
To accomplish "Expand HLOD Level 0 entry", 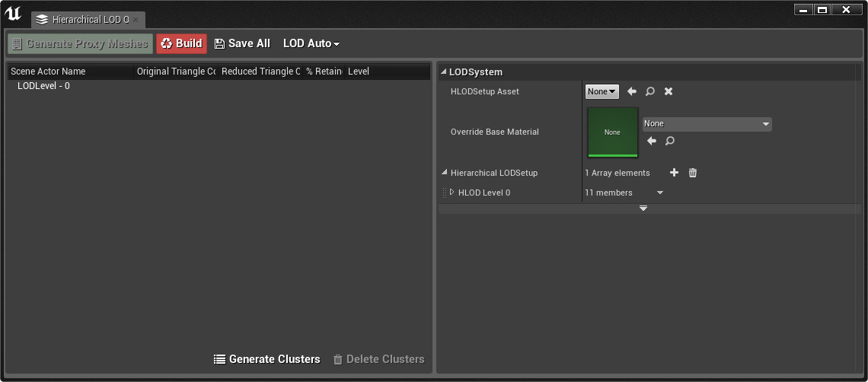I will coord(452,193).
